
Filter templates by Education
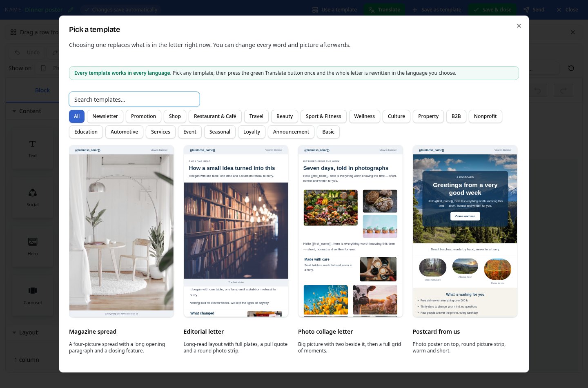click(x=86, y=132)
